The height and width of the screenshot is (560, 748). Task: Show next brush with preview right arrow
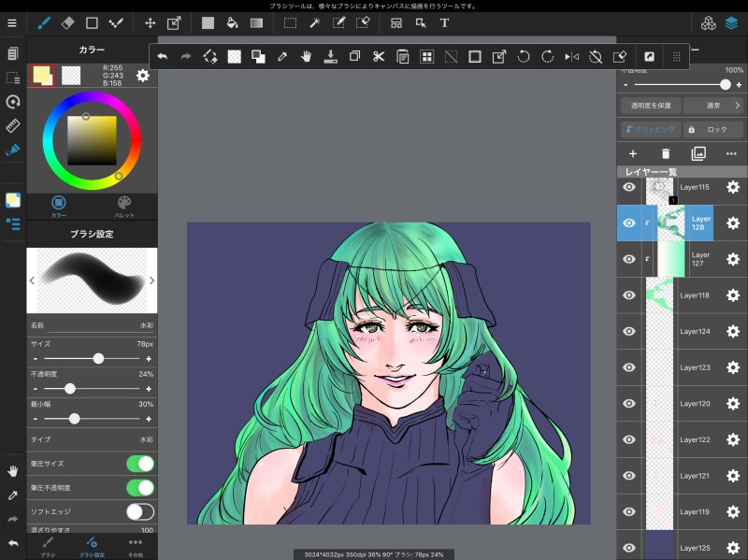[151, 280]
